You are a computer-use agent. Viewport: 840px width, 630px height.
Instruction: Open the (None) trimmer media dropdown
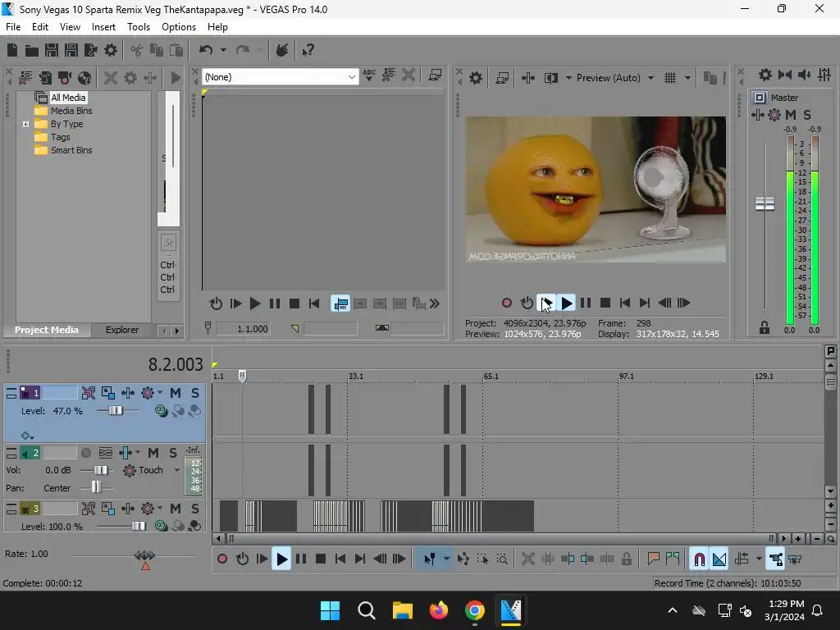click(x=351, y=77)
